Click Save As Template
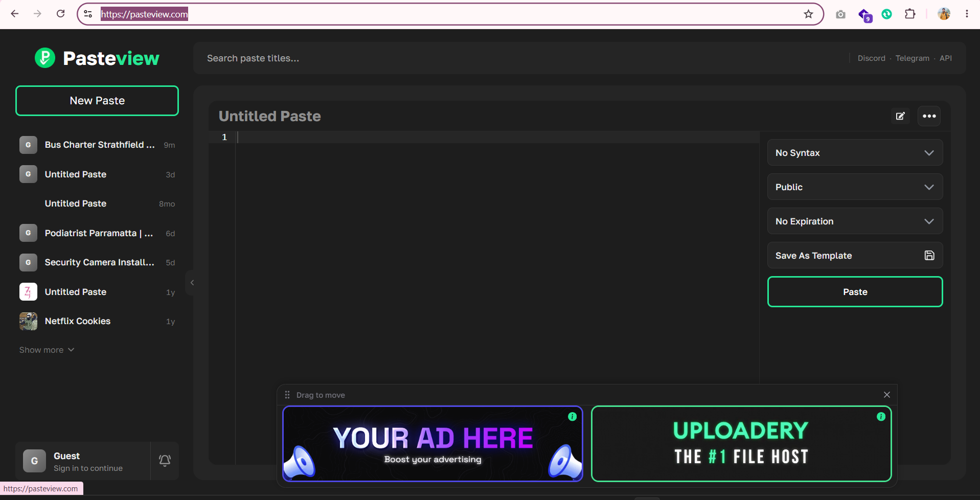This screenshot has height=500, width=980. (855, 256)
